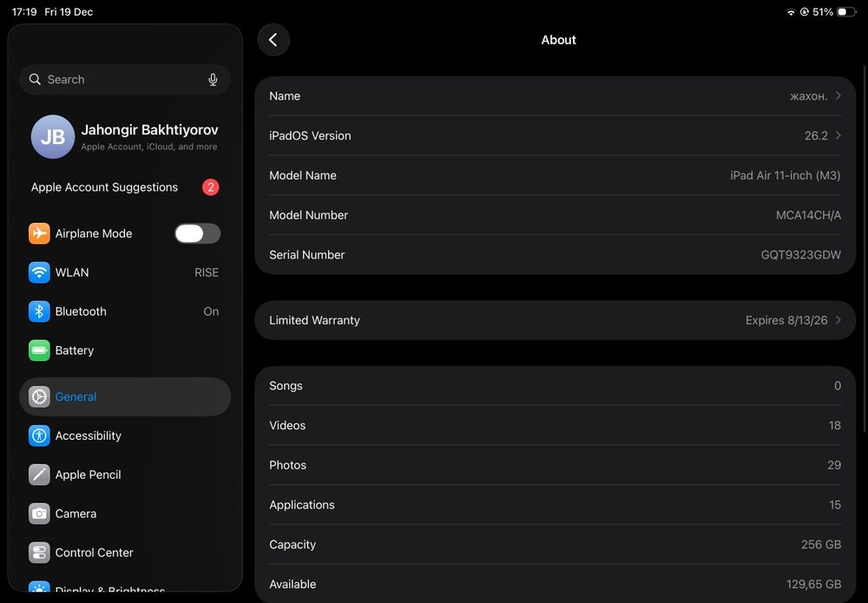Screen dimensions: 868x603
Task: Tap the Limited Warranty row
Action: click(556, 320)
